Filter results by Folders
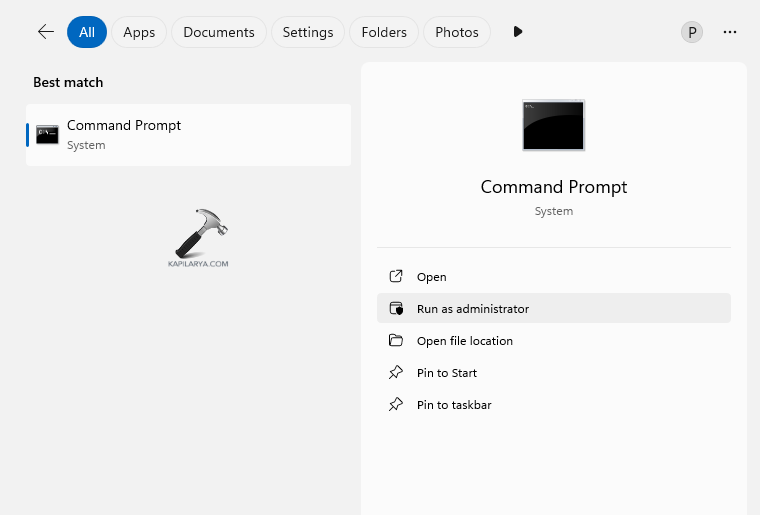 click(384, 32)
